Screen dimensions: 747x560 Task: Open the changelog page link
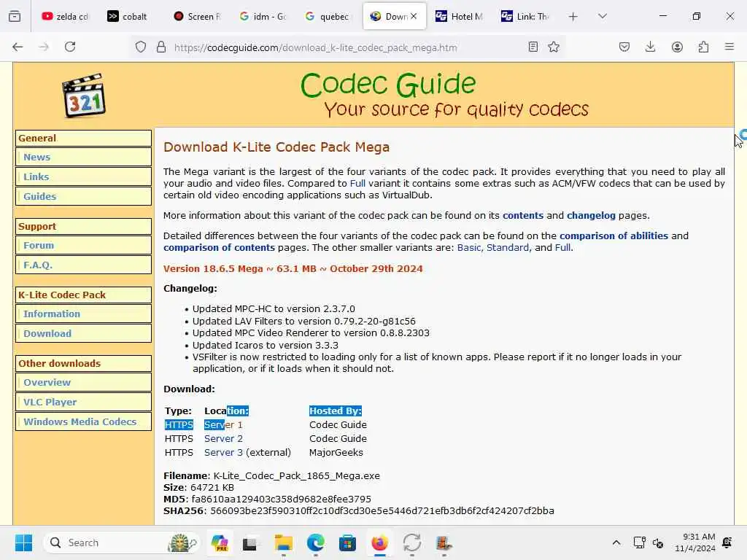591,215
